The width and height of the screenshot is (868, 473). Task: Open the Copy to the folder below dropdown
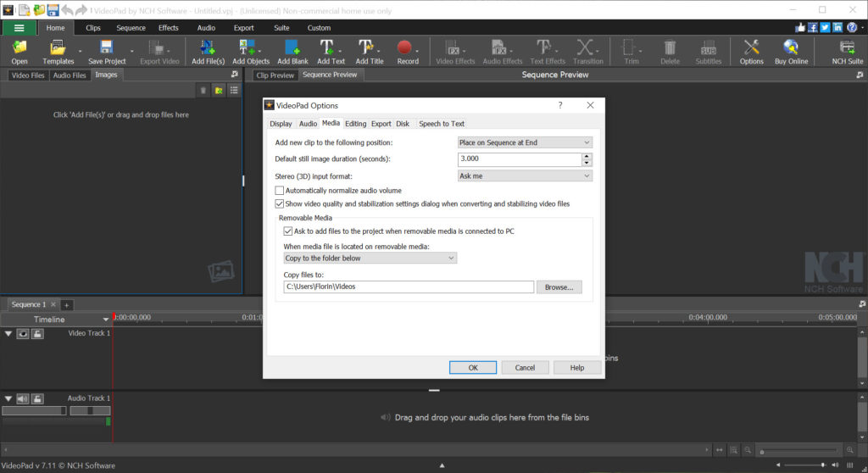(x=370, y=258)
